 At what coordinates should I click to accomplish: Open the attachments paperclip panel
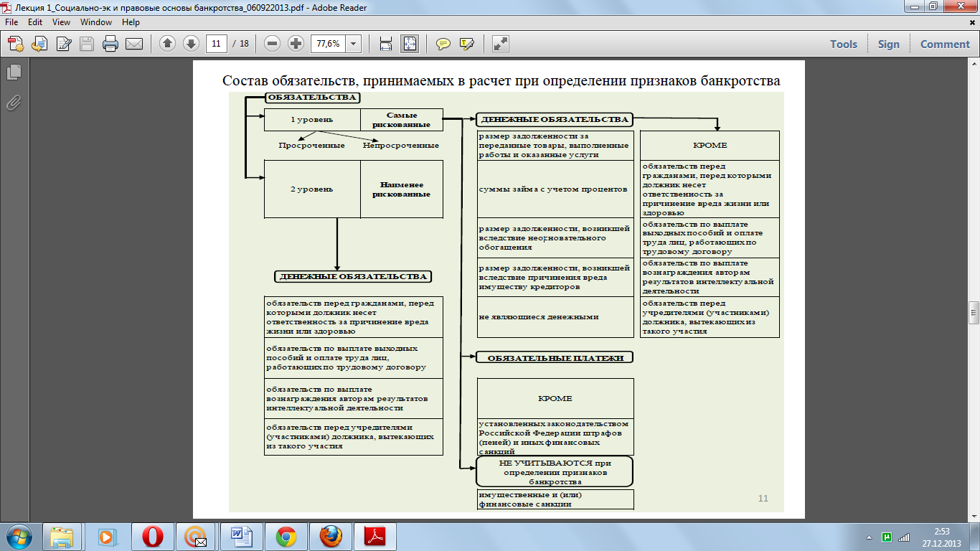(x=14, y=103)
